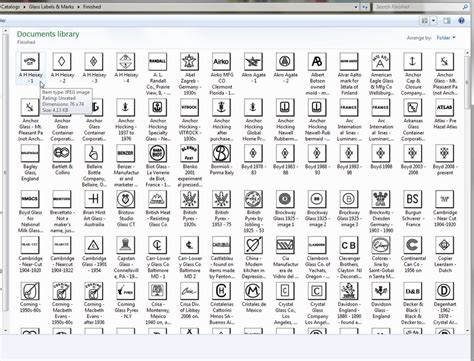The height and width of the screenshot is (361, 474).
Task: Click the Change your view icon
Action: [424, 21]
